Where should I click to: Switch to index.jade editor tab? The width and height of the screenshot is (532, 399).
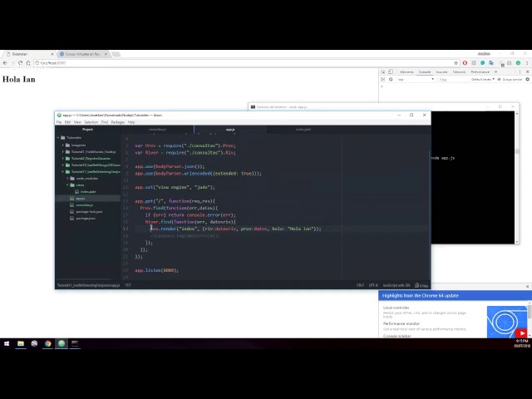(303, 130)
